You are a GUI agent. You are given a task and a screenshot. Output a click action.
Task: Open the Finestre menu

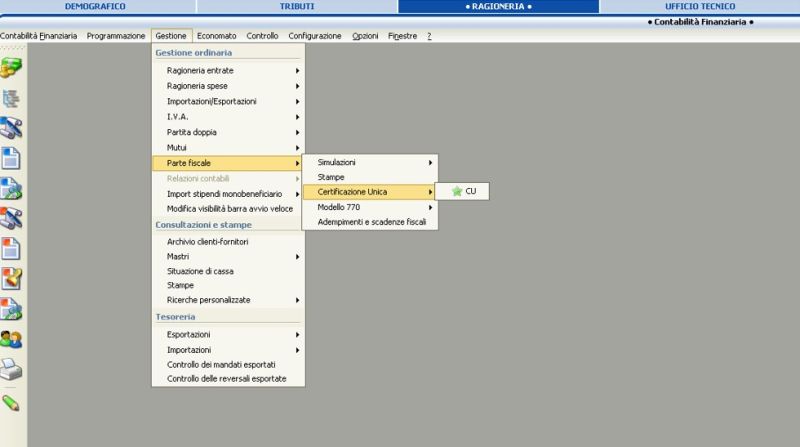click(x=403, y=36)
